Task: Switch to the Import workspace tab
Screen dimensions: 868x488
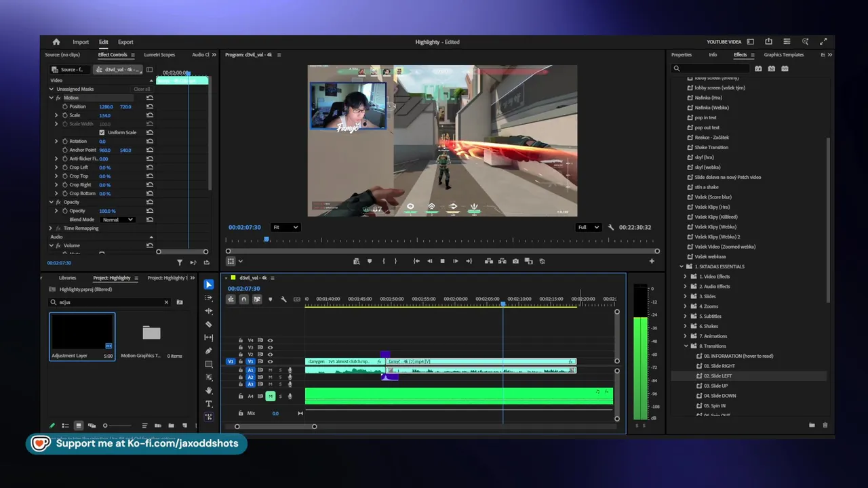Action: pyautogui.click(x=81, y=42)
